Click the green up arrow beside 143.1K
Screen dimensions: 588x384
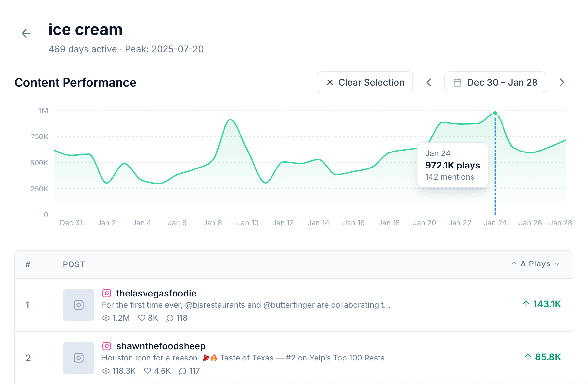526,304
